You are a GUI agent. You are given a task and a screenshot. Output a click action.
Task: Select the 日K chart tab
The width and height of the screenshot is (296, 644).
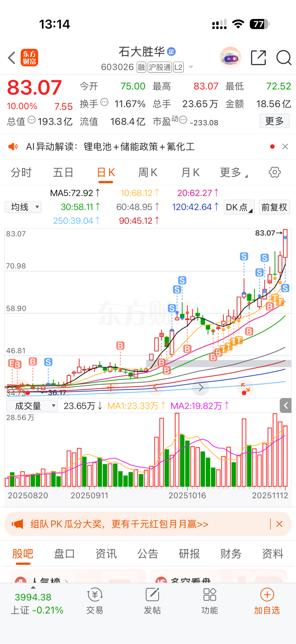click(x=106, y=172)
